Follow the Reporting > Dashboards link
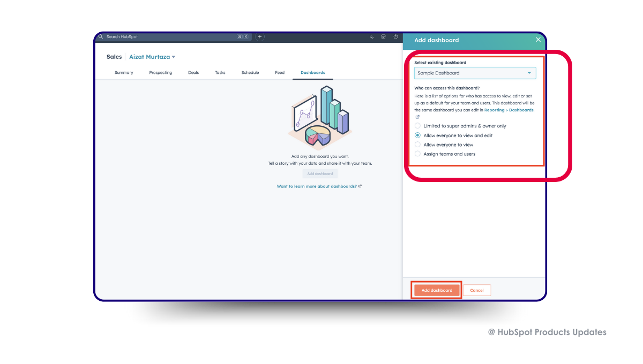 509,110
